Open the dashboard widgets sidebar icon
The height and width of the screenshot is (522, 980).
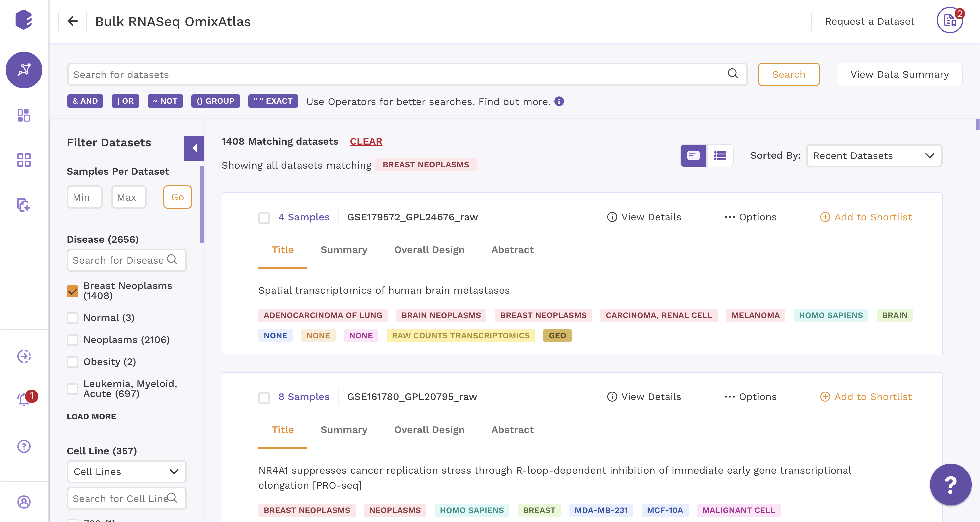(x=24, y=115)
